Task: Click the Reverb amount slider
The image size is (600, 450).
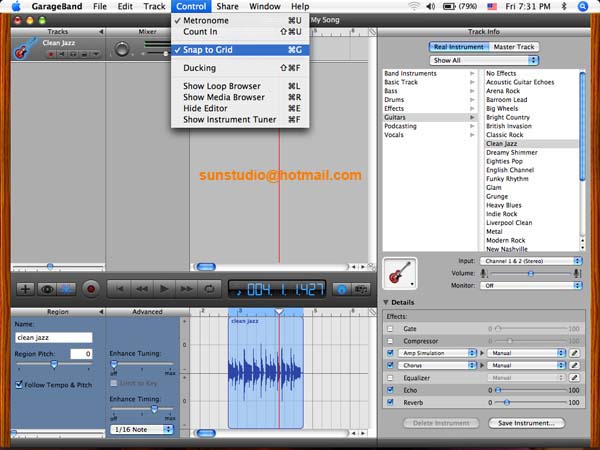Action: pyautogui.click(x=531, y=403)
